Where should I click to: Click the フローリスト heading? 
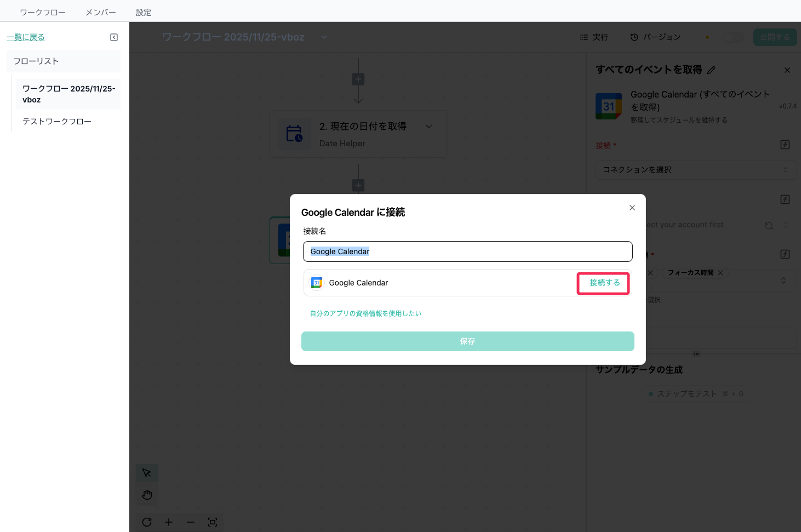click(36, 61)
